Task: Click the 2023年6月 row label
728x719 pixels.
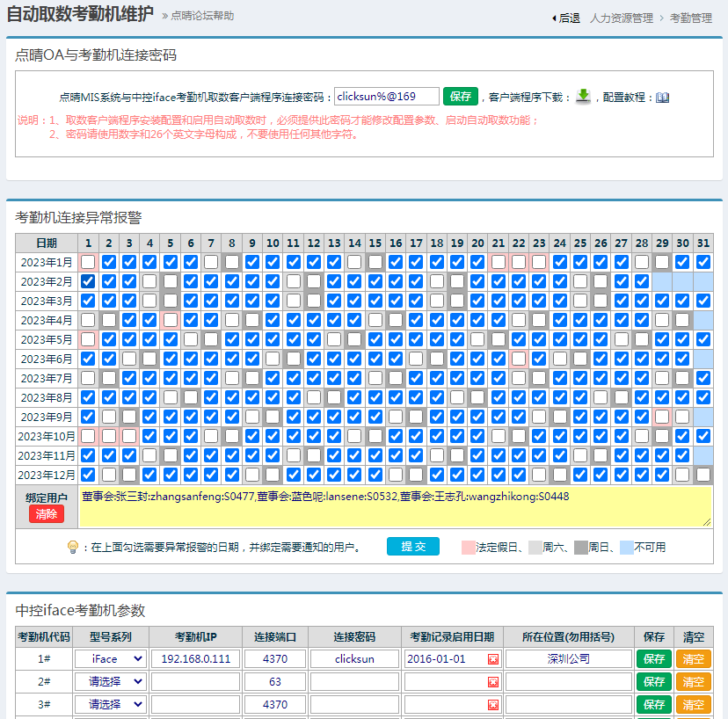Action: click(47, 359)
